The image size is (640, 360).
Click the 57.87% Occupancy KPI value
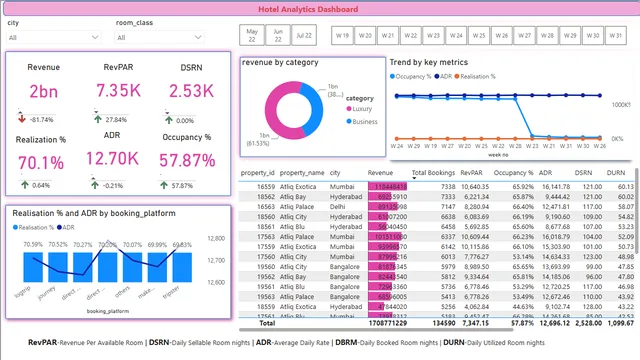point(187,160)
